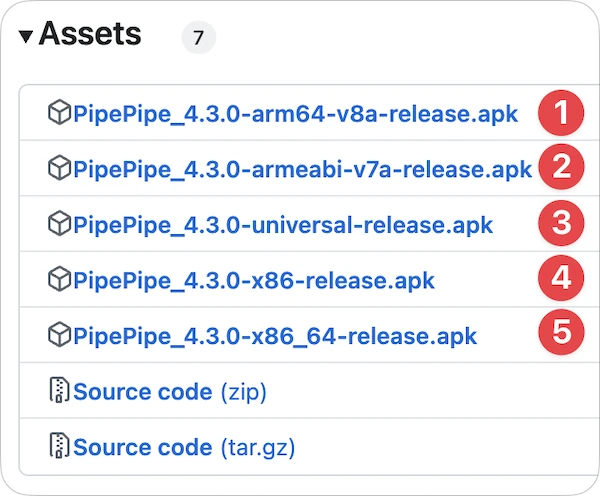Click zip file icon beside Source code (zip)

59,390
